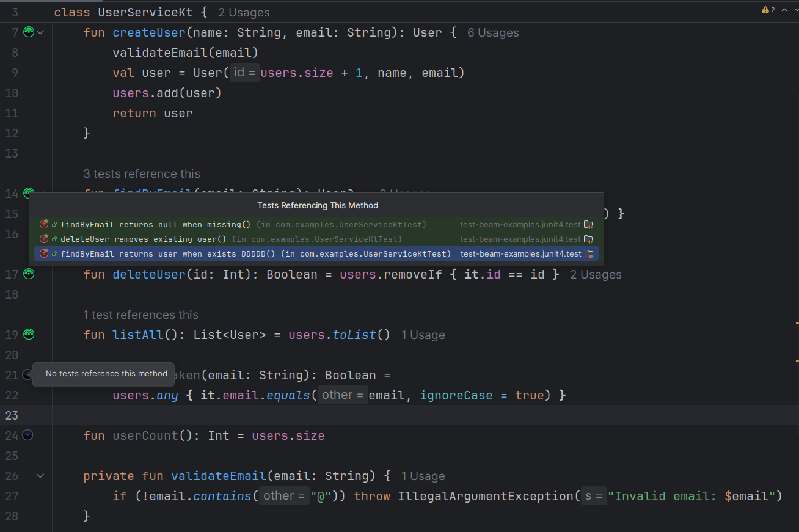Collapse the validateEmail function fold arrow

41,475
